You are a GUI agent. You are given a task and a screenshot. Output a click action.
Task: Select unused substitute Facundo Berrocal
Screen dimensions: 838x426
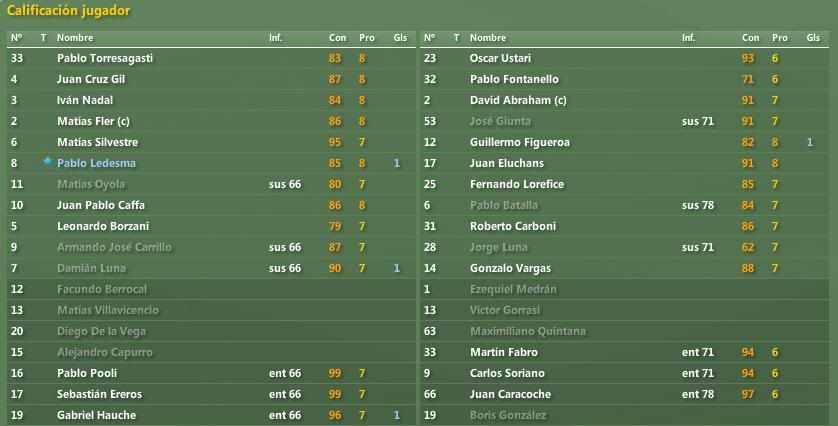(212, 289)
